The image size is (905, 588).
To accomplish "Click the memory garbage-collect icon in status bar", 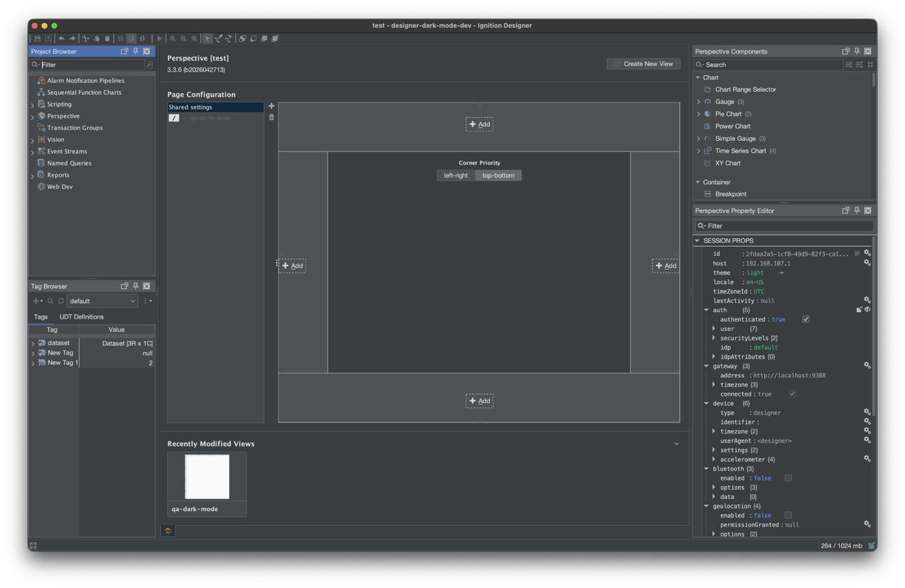I will click(871, 545).
